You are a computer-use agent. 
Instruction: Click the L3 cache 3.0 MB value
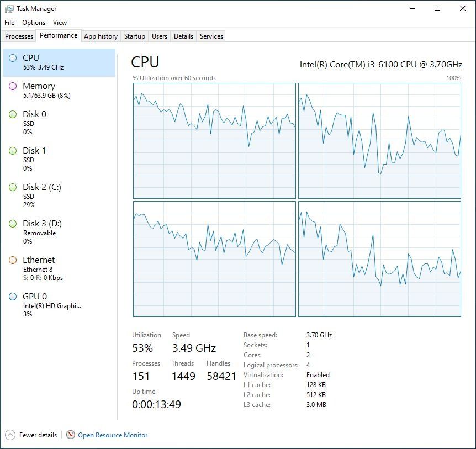(x=316, y=405)
